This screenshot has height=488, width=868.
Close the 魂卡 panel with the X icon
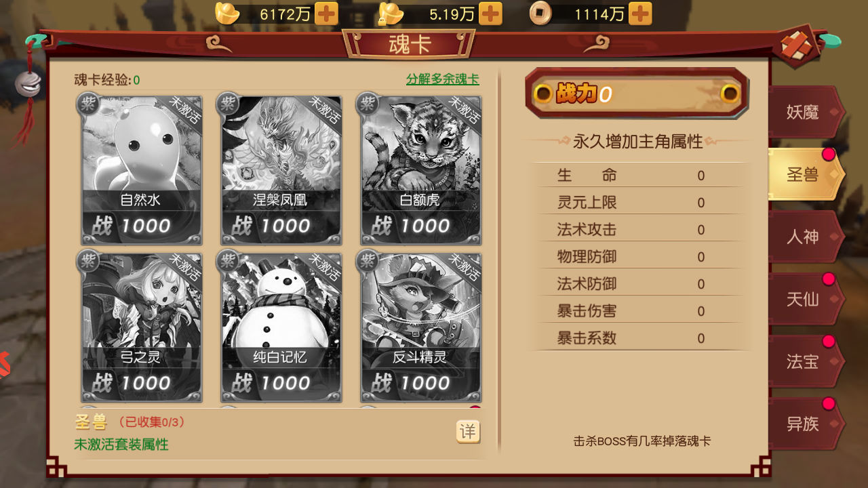797,45
